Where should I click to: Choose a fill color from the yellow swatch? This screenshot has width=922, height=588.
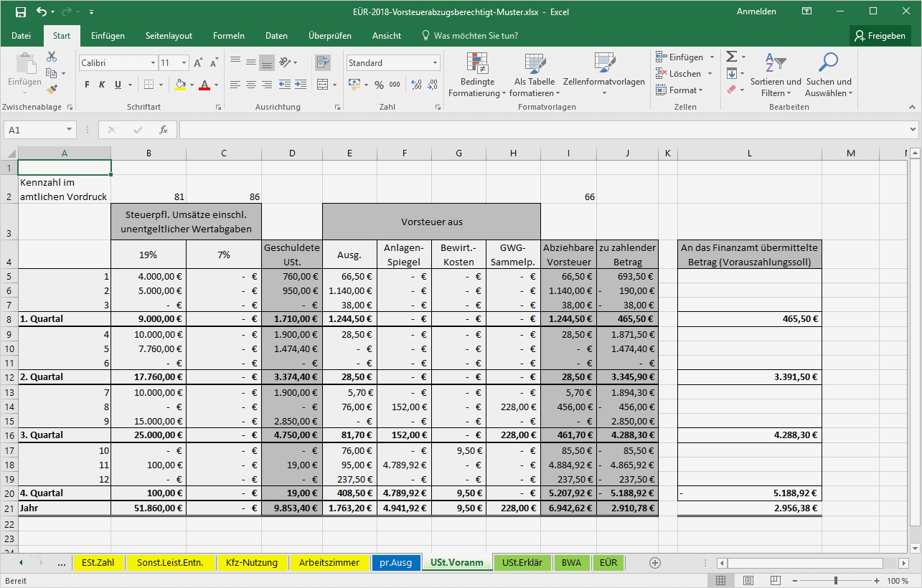coord(179,85)
